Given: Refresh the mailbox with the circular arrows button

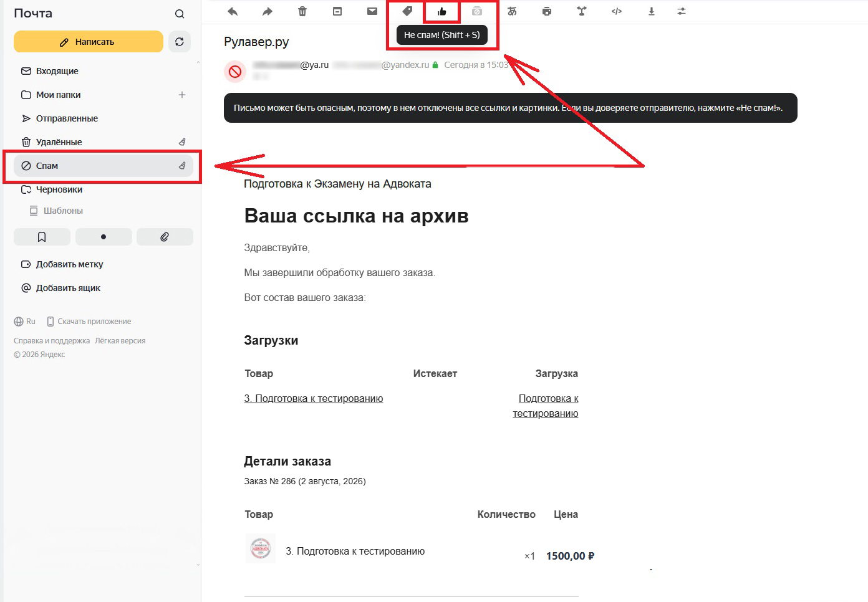Looking at the screenshot, I should pyautogui.click(x=180, y=42).
